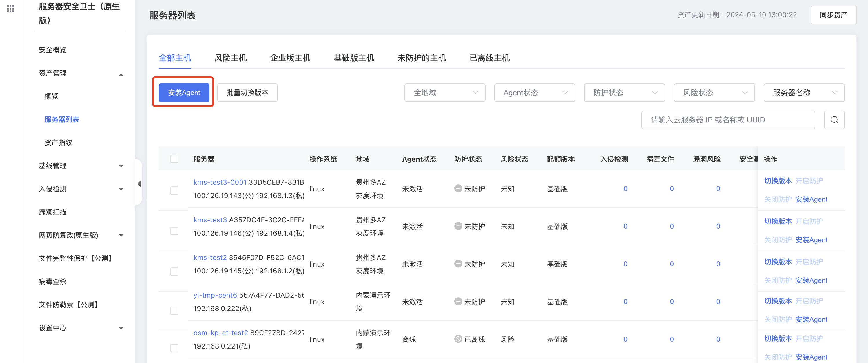Open the osm-kp-ct-test2 server link
Viewport: 868px width, 363px height.
tap(221, 333)
